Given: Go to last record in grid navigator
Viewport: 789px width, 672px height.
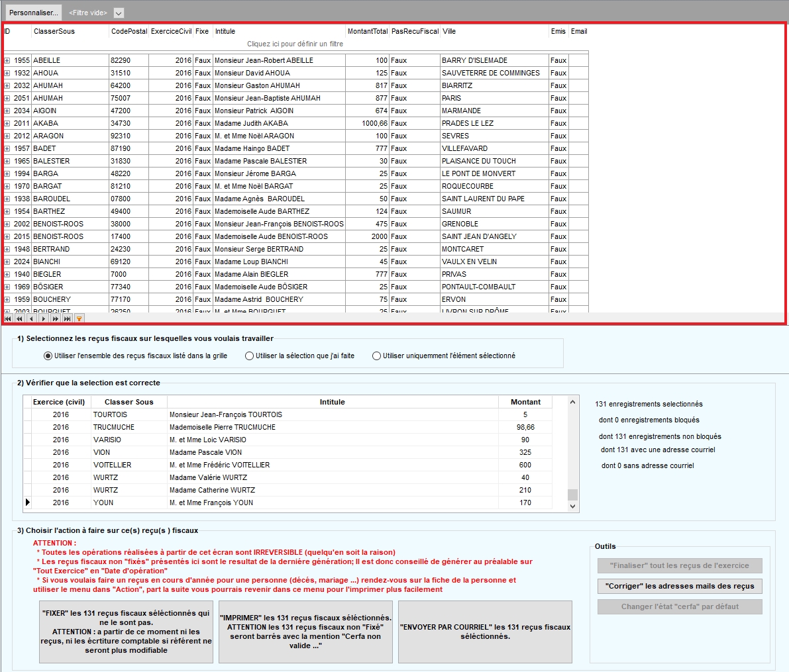Looking at the screenshot, I should pyautogui.click(x=67, y=319).
